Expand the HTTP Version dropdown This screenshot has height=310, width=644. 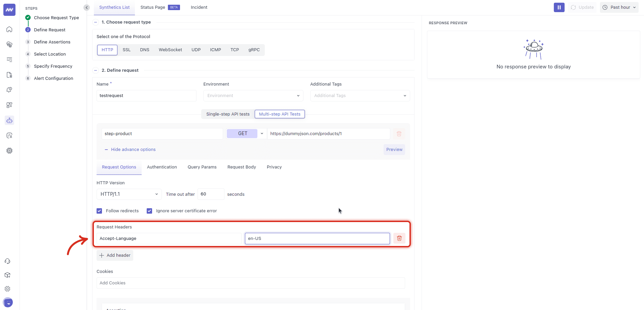click(x=129, y=194)
